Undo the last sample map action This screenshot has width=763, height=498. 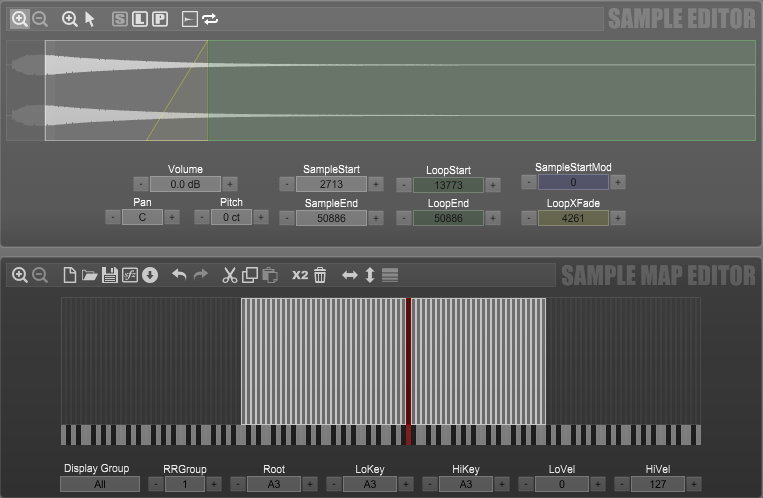(179, 275)
